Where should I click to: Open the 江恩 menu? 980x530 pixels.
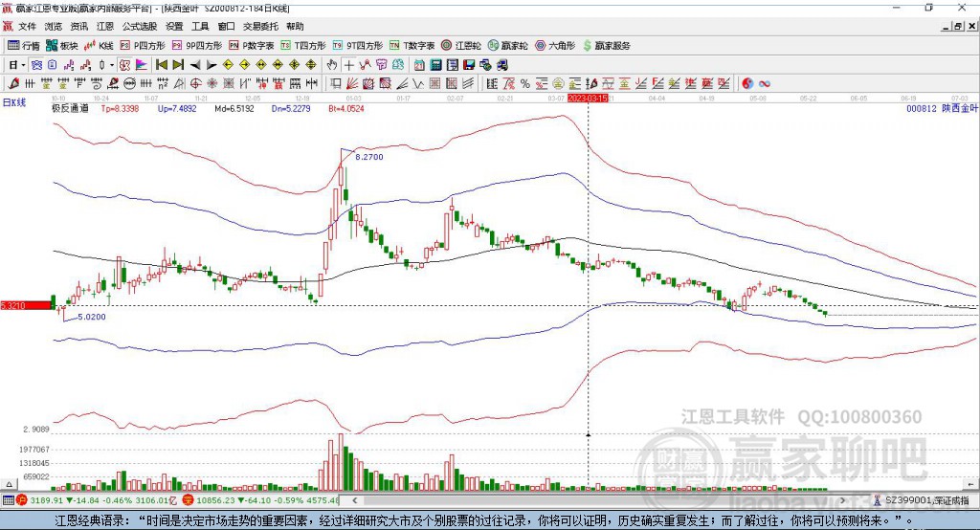105,26
